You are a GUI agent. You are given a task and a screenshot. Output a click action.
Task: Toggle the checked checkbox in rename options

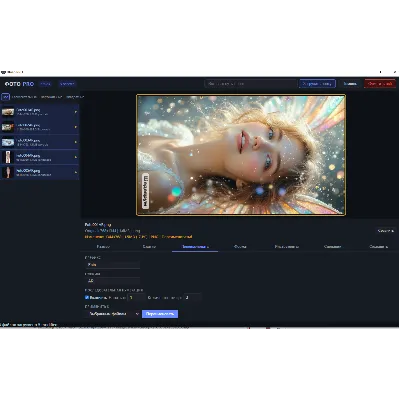point(87,297)
